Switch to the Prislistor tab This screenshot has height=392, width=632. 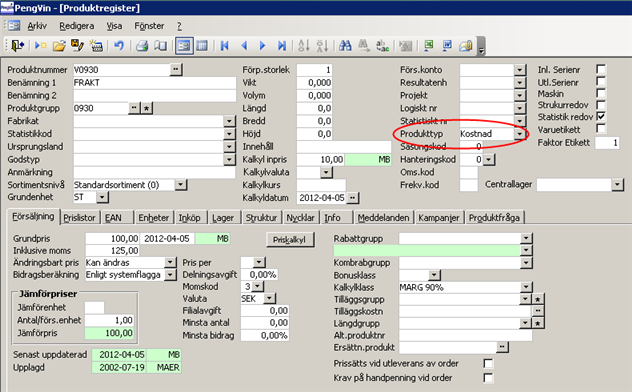point(79,218)
